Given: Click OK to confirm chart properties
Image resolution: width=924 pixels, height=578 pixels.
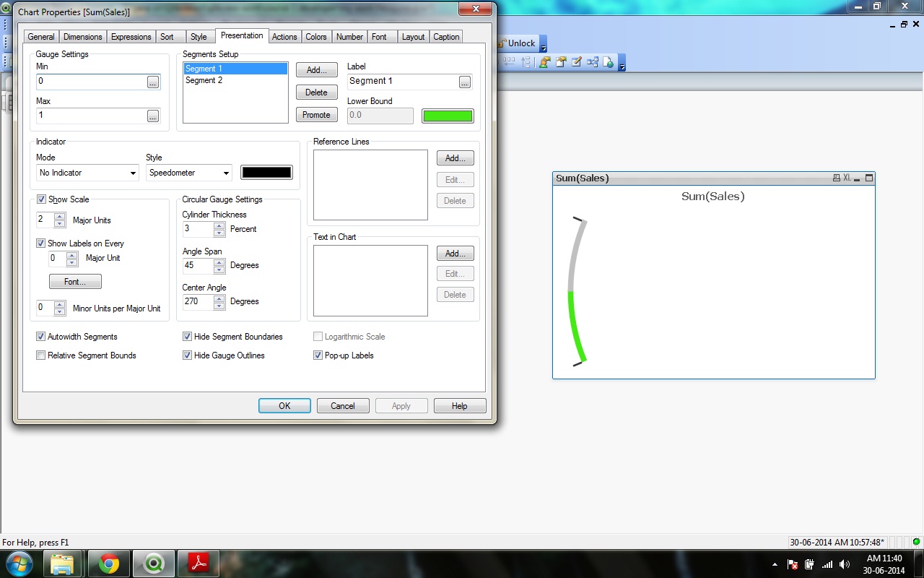Looking at the screenshot, I should (x=284, y=406).
